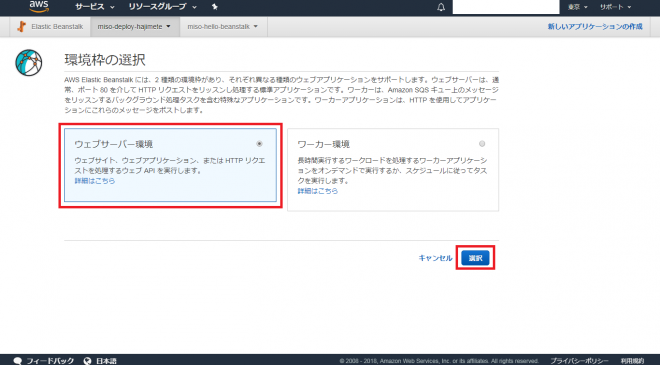660x365 pixels.
Task: Click the ワーカー環境 card title
Action: (x=324, y=144)
